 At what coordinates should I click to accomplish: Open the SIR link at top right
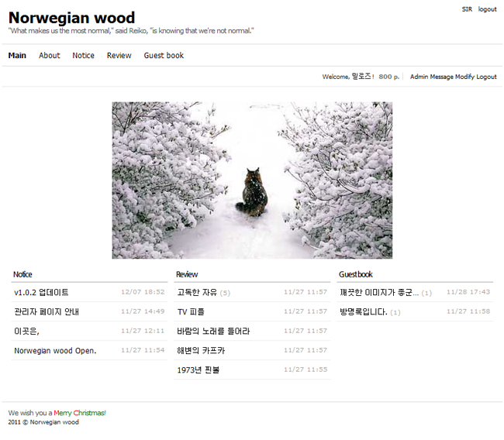467,9
